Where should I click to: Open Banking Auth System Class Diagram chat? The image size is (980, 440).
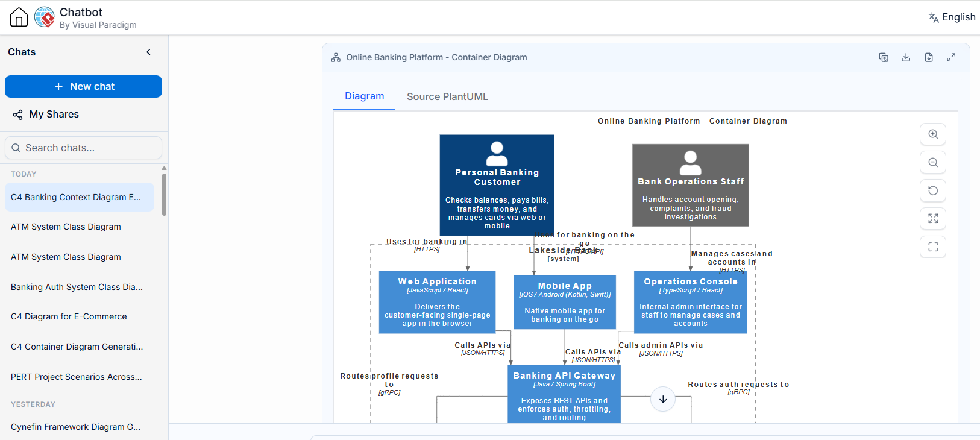click(x=80, y=287)
